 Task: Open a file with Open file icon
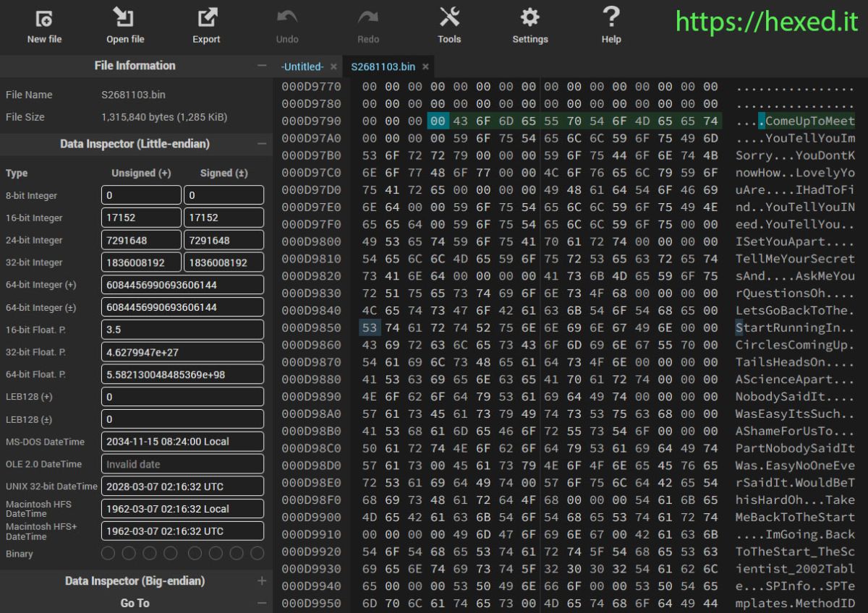pyautogui.click(x=125, y=18)
